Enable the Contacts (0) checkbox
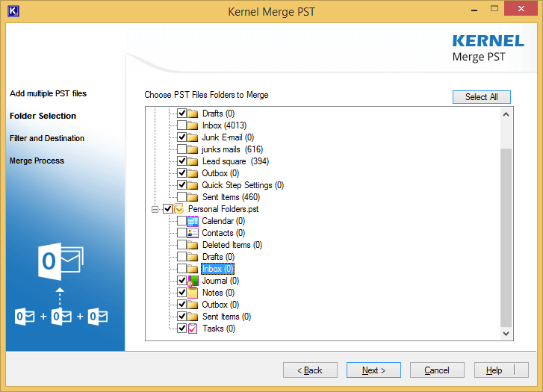Screen dimensions: 543x392 [x=181, y=232]
